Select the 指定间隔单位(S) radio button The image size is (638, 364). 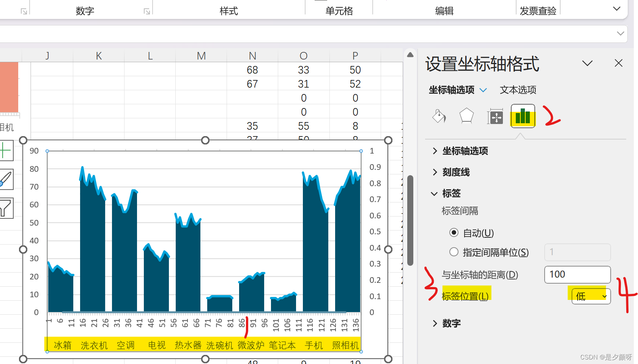click(454, 252)
